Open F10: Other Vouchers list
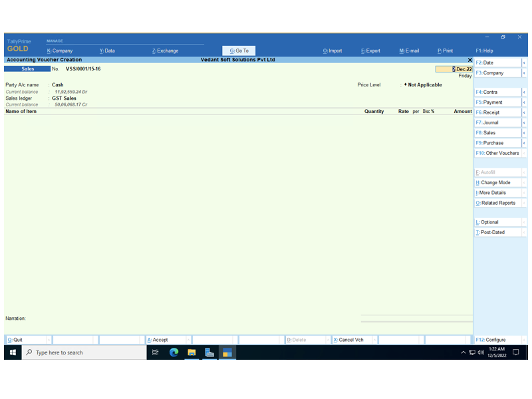Screen dimensions: 532x399 497,154
